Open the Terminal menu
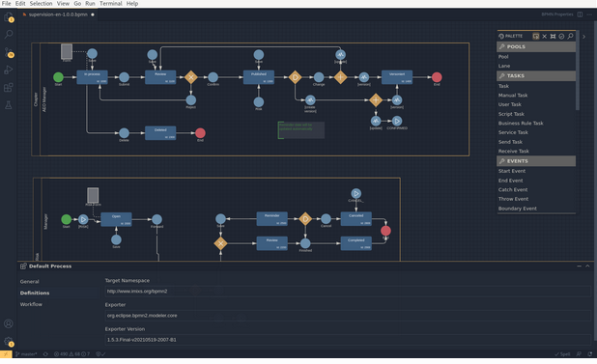 111,4
